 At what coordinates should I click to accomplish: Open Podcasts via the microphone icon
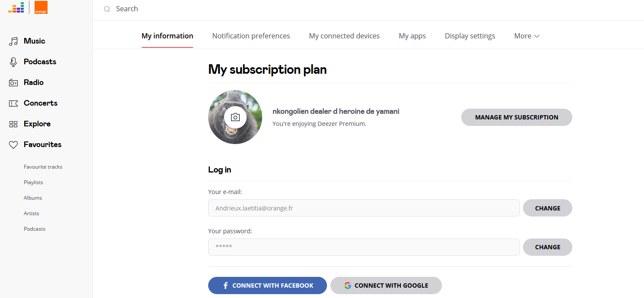pyautogui.click(x=13, y=62)
